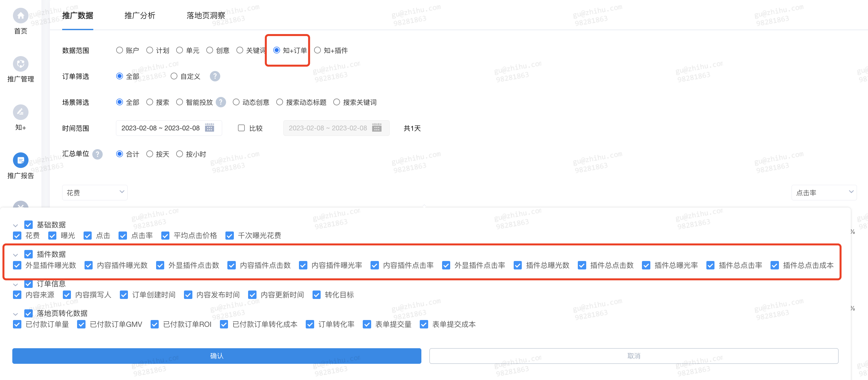868x380 pixels.
Task: Choose 智能投放 scene filter radio
Action: 180,102
